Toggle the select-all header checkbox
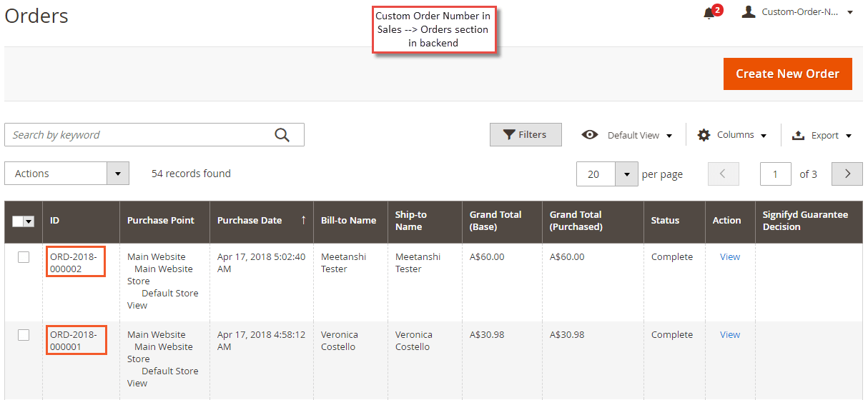This screenshot has height=400, width=868. [18, 221]
